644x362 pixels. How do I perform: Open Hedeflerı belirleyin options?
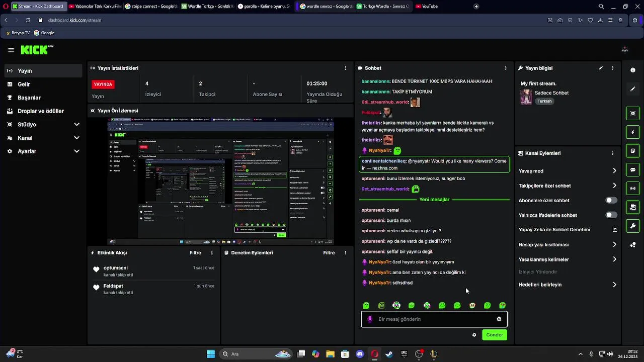(568, 285)
